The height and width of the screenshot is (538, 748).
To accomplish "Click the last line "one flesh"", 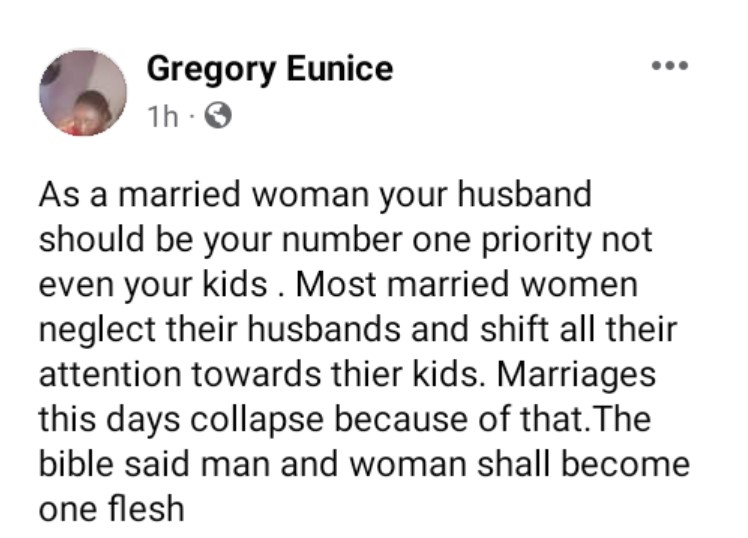I will (x=112, y=508).
